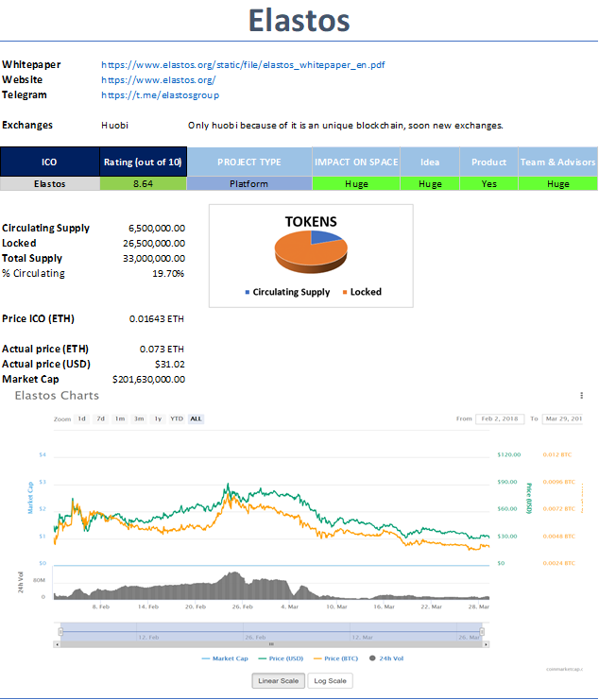
Task: Open the elastos.org website link
Action: pos(159,80)
